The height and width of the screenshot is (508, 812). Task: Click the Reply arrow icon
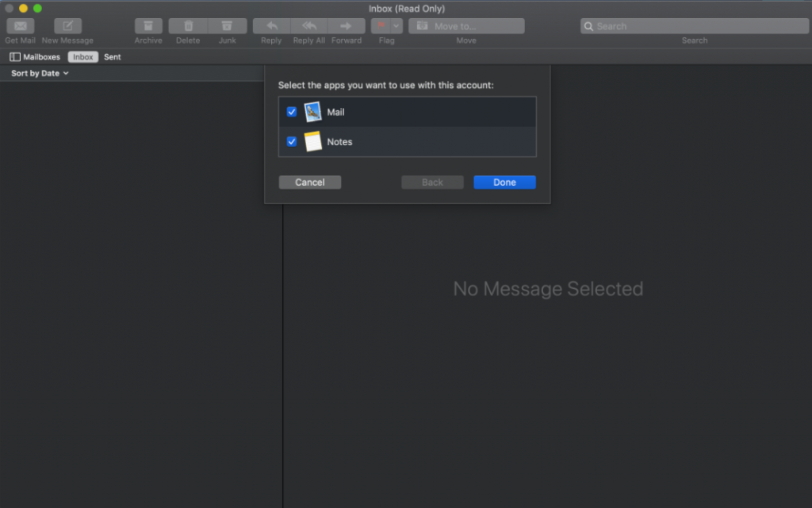click(271, 26)
